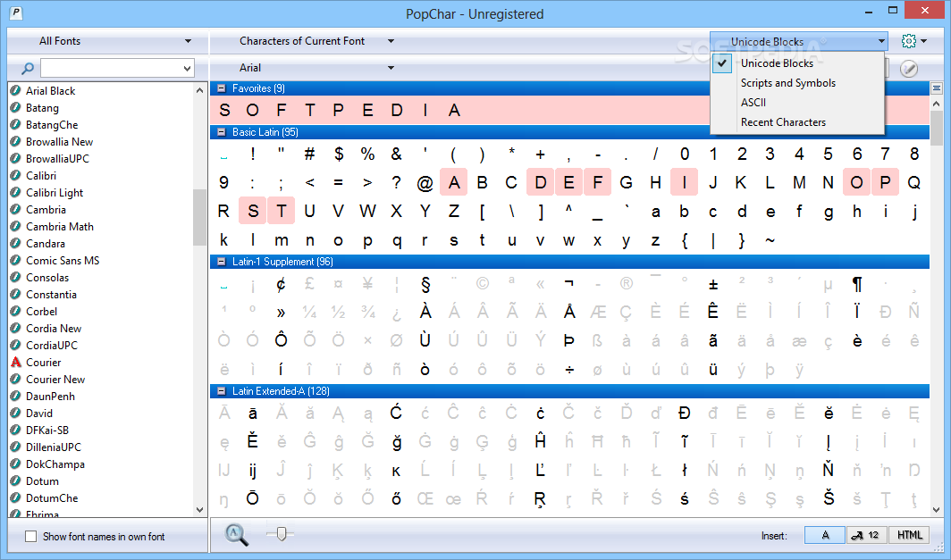Click character grid scroll down arrow

tap(937, 510)
